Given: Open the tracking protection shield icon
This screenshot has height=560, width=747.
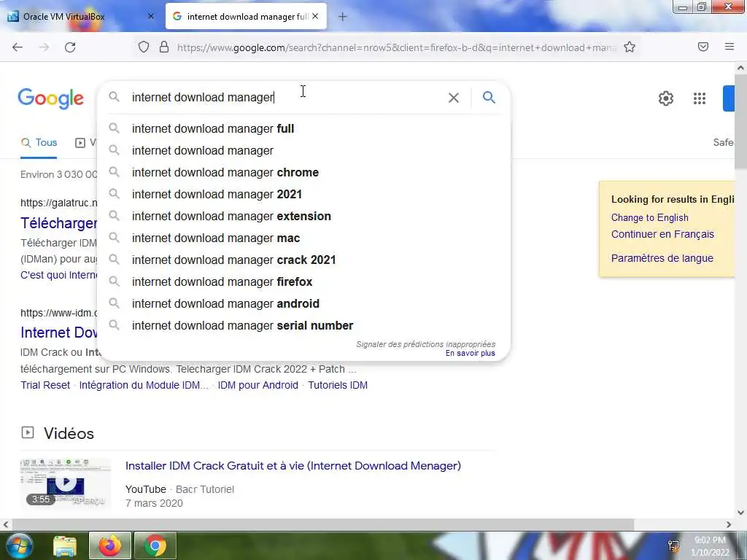Looking at the screenshot, I should 144,47.
